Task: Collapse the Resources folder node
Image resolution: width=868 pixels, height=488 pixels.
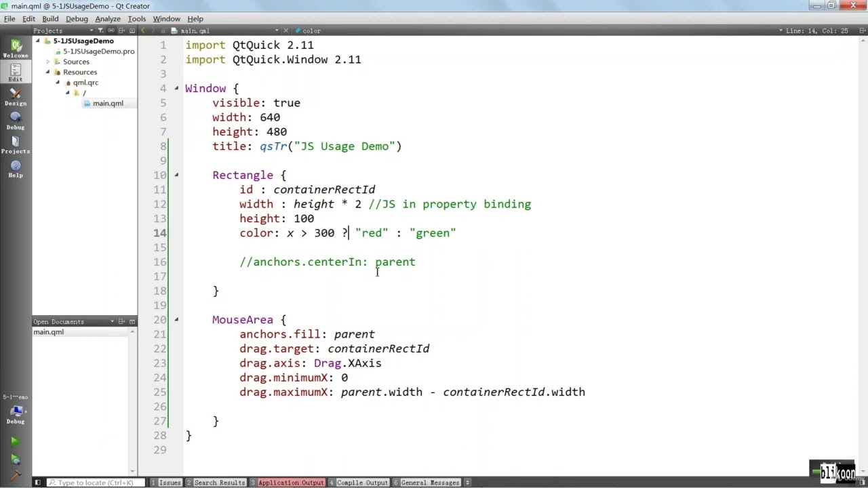Action: point(48,72)
